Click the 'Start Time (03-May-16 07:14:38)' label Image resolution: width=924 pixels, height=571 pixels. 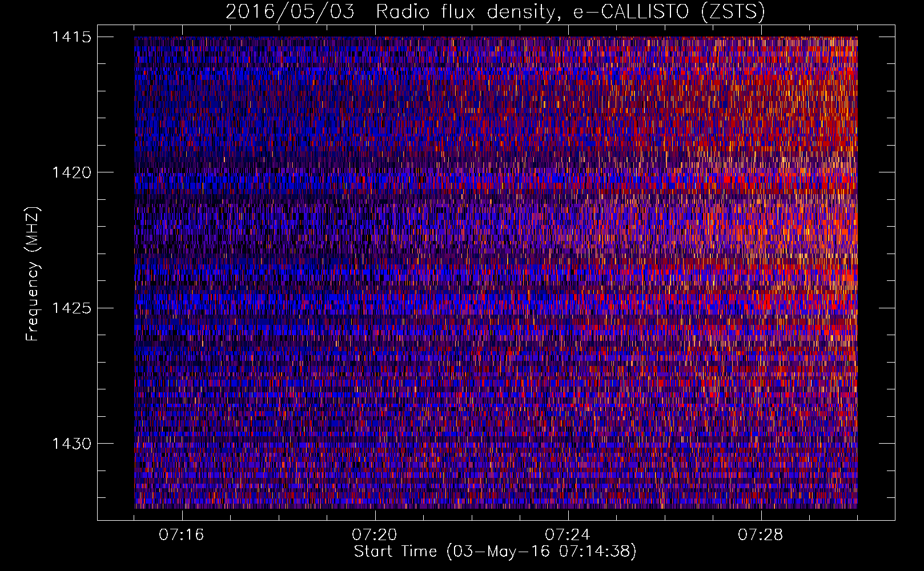(495, 552)
